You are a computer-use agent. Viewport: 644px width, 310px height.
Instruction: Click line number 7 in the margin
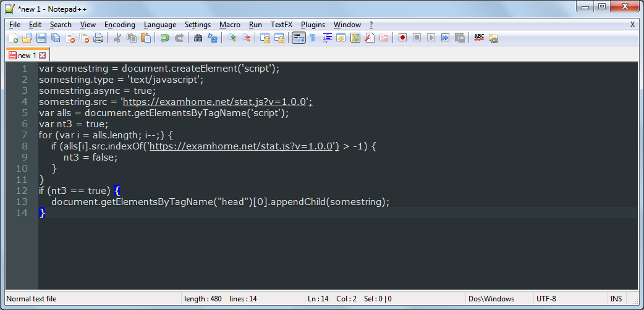tap(25, 135)
